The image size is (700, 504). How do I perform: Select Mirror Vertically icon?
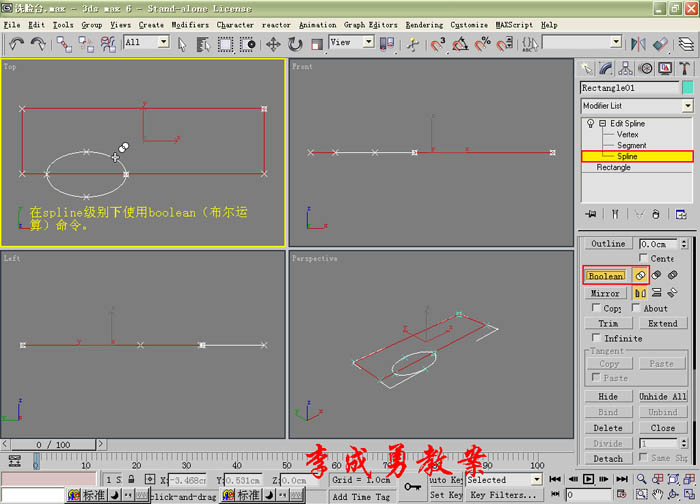click(x=656, y=293)
